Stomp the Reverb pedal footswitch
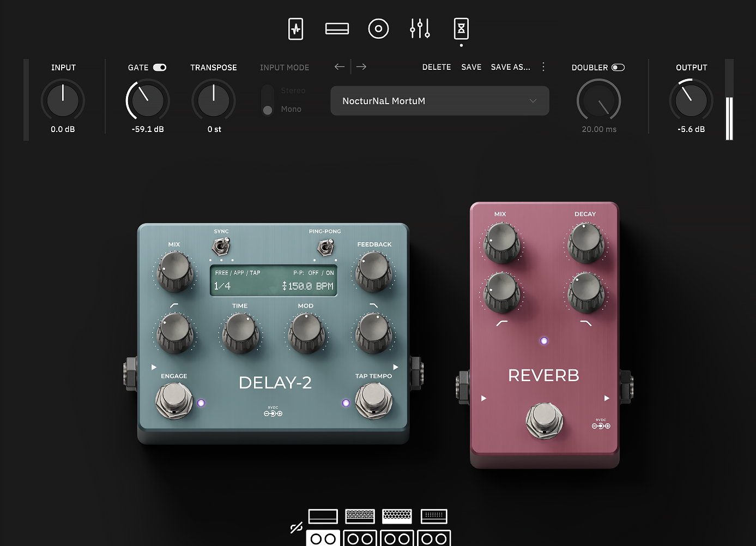Viewport: 756px width, 546px height. point(544,421)
